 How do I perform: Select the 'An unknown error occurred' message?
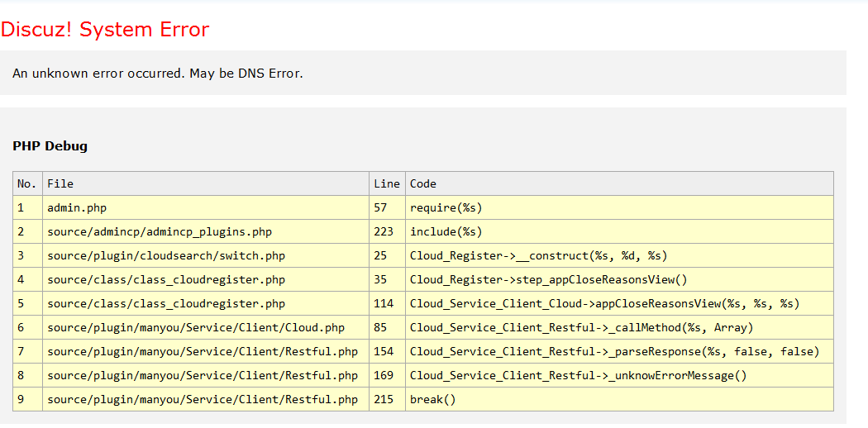tap(158, 73)
